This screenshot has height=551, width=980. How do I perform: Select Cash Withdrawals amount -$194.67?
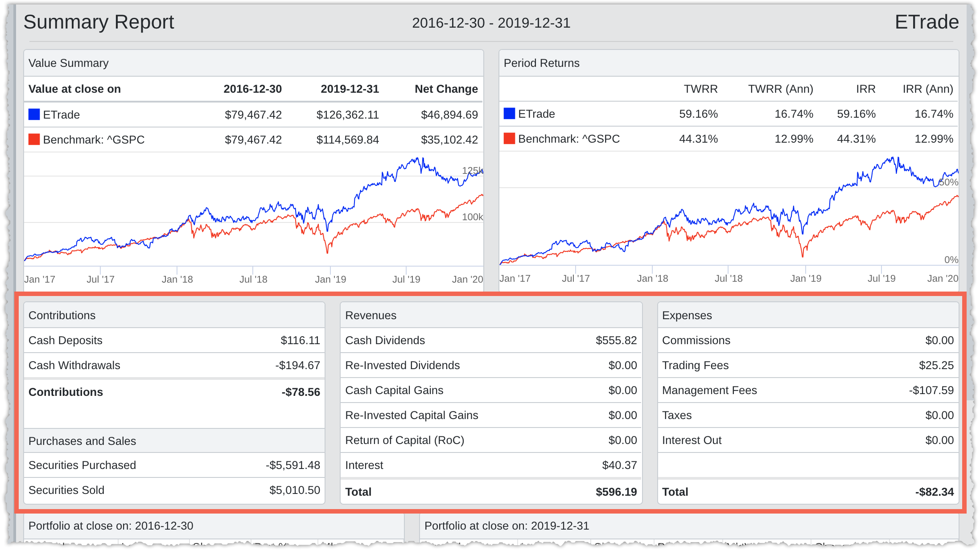[x=297, y=365]
